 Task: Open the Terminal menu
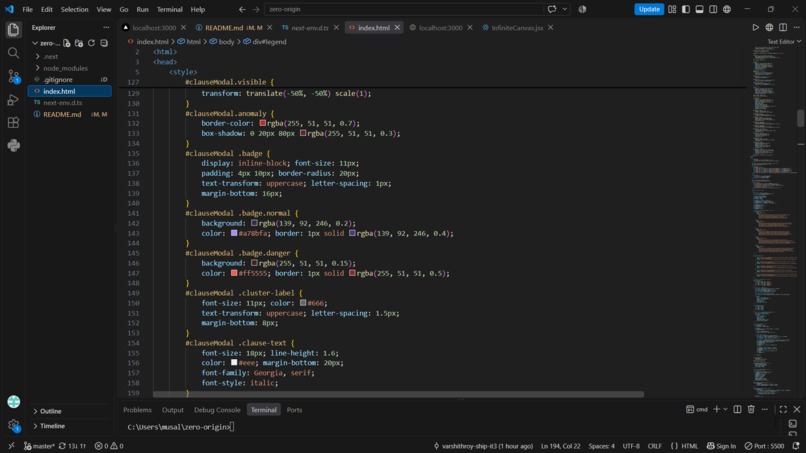click(170, 9)
